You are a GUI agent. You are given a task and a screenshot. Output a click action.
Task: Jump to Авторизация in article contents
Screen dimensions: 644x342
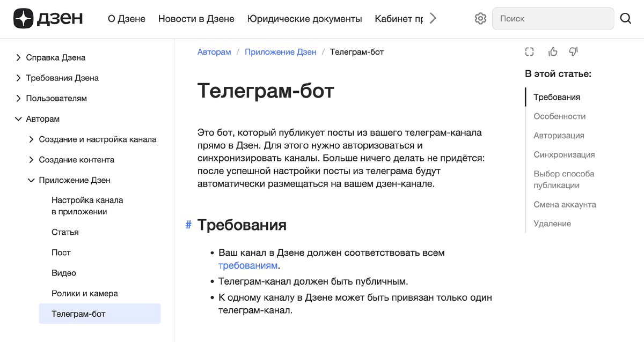tap(559, 136)
